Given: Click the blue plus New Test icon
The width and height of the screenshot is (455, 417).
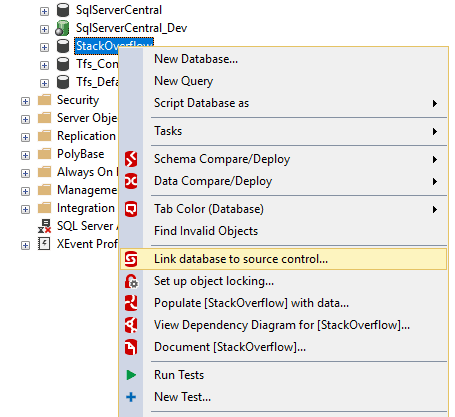Looking at the screenshot, I should [x=131, y=397].
